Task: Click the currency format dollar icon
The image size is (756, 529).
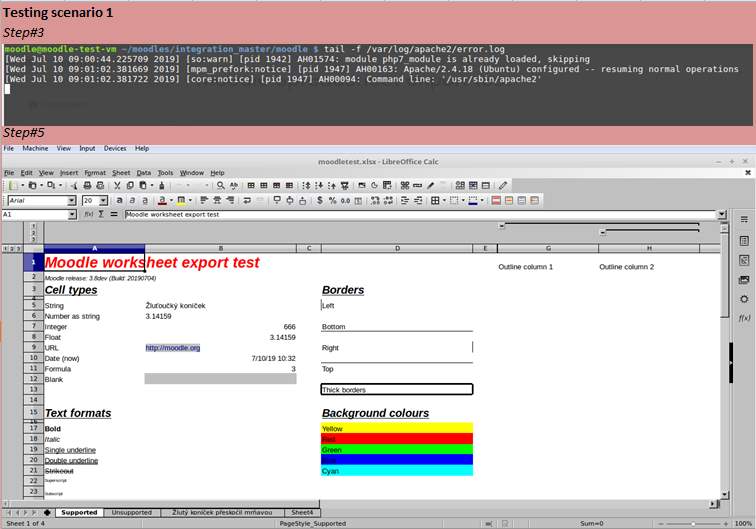Action: [x=319, y=200]
